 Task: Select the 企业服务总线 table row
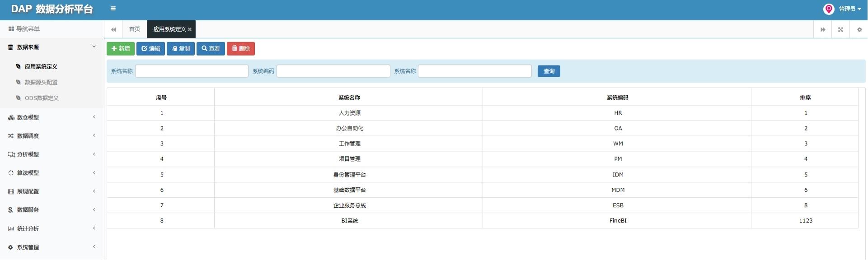pyautogui.click(x=483, y=206)
